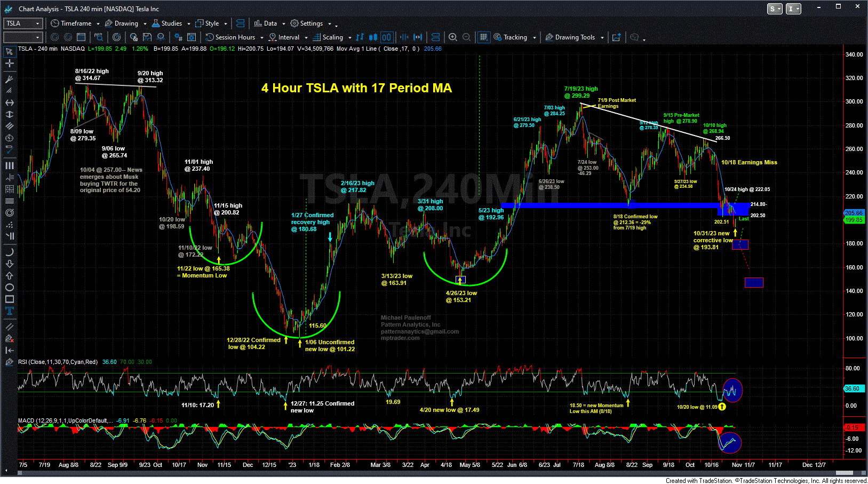This screenshot has width=868, height=484.
Task: Select the horizontal lines tool
Action: coord(9,201)
